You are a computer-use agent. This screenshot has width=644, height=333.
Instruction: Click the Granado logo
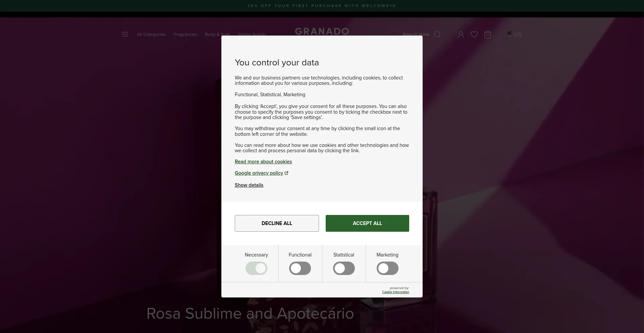(322, 31)
